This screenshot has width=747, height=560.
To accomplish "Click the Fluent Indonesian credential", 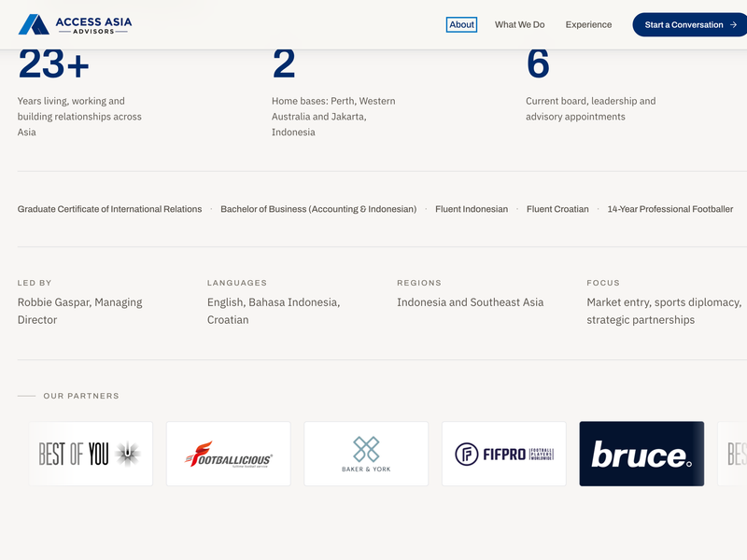I will (x=472, y=209).
